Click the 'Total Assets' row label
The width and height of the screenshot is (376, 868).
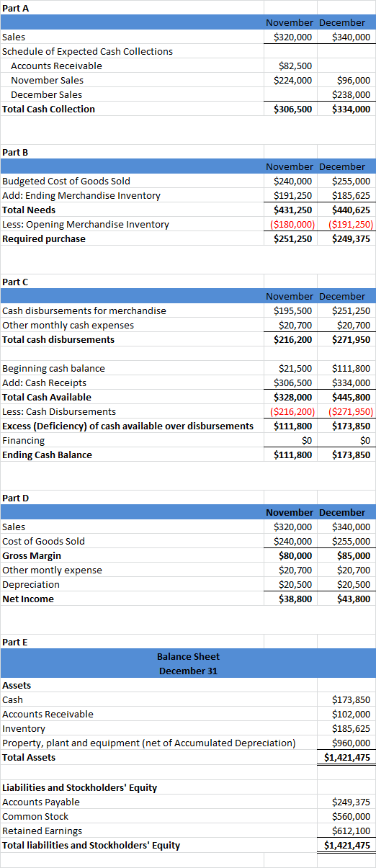coord(29,757)
